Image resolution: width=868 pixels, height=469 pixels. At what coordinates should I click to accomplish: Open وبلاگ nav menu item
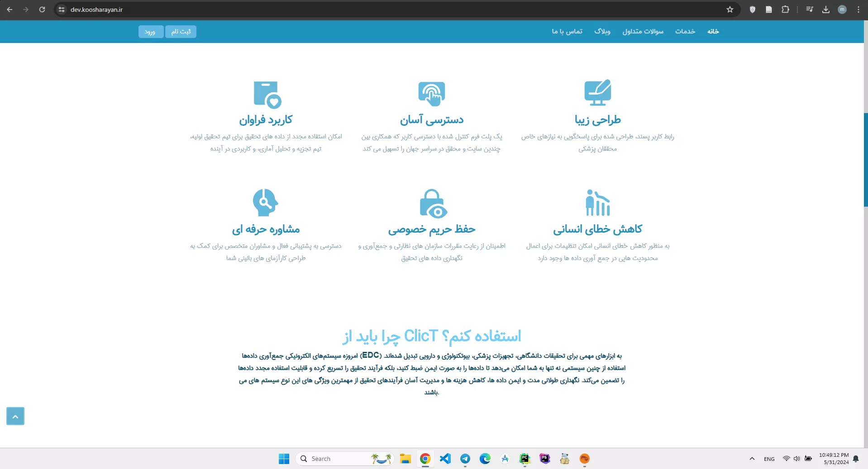point(602,31)
